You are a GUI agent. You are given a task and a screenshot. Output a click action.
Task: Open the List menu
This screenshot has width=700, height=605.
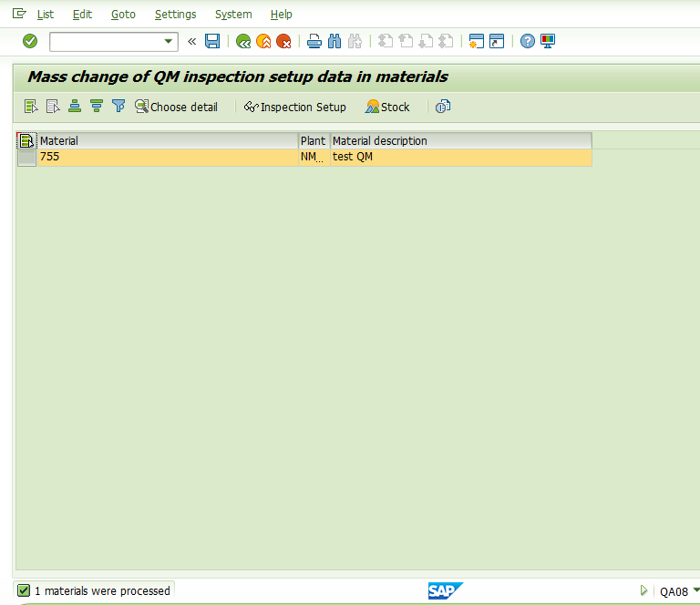[x=46, y=15]
